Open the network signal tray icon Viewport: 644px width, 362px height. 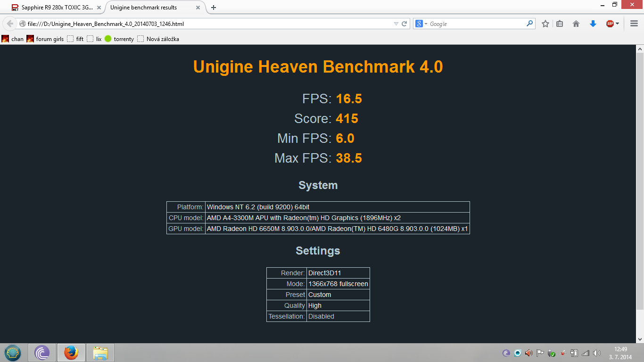click(x=586, y=353)
